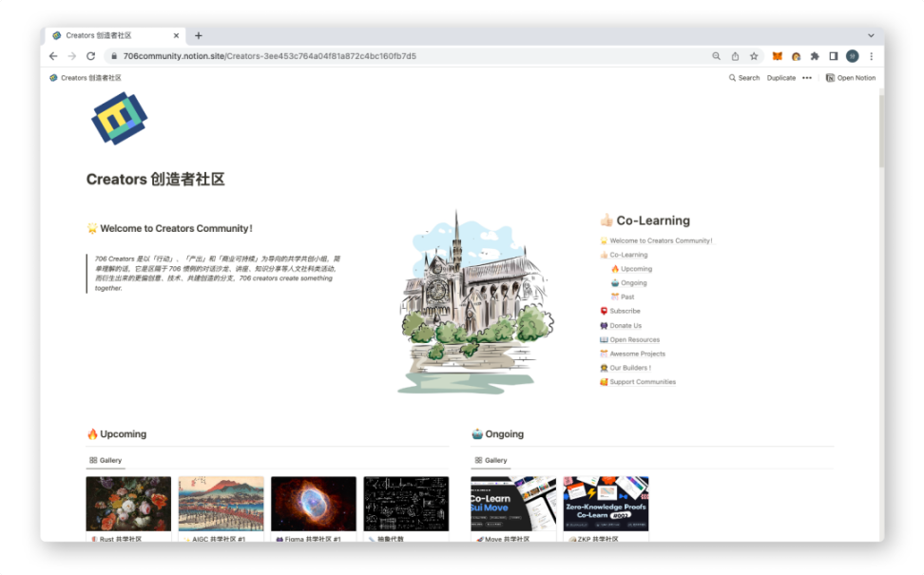Reload the current page
The image size is (924, 575).
click(x=90, y=56)
